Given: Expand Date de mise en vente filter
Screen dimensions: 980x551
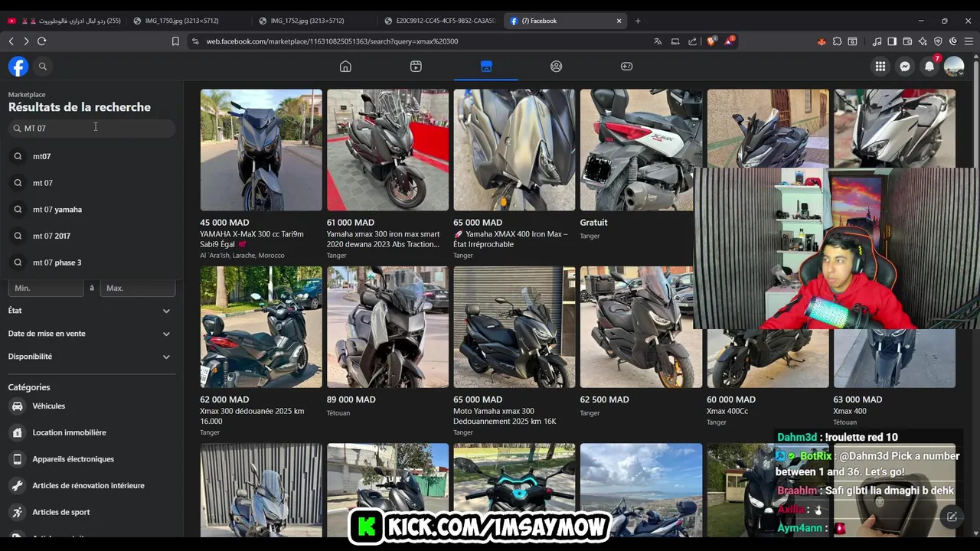Looking at the screenshot, I should (90, 334).
